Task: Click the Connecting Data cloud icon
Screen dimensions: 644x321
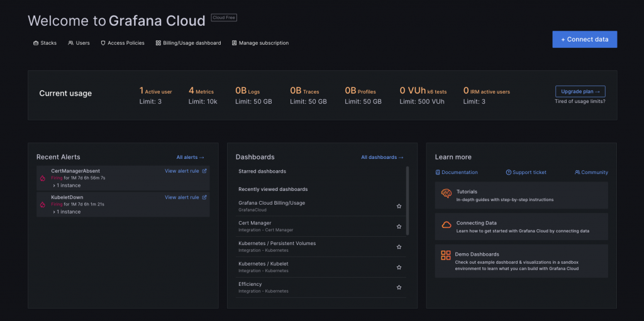Action: pos(447,225)
